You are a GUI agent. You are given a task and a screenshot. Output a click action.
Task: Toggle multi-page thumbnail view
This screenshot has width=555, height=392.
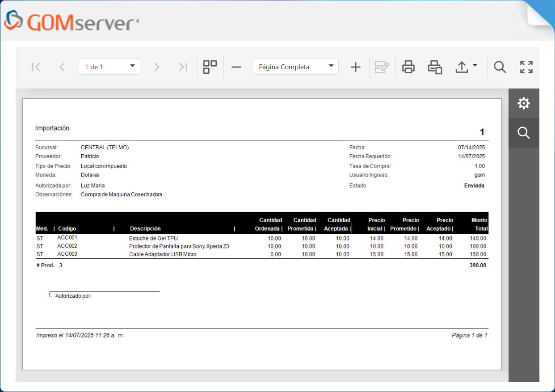(210, 67)
